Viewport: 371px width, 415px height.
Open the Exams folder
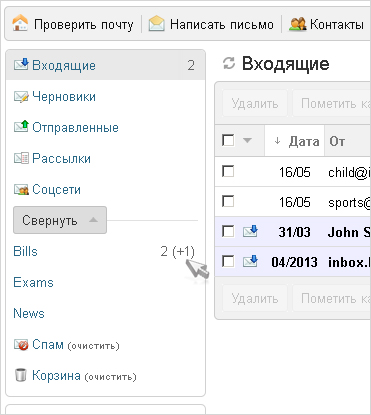(x=33, y=282)
